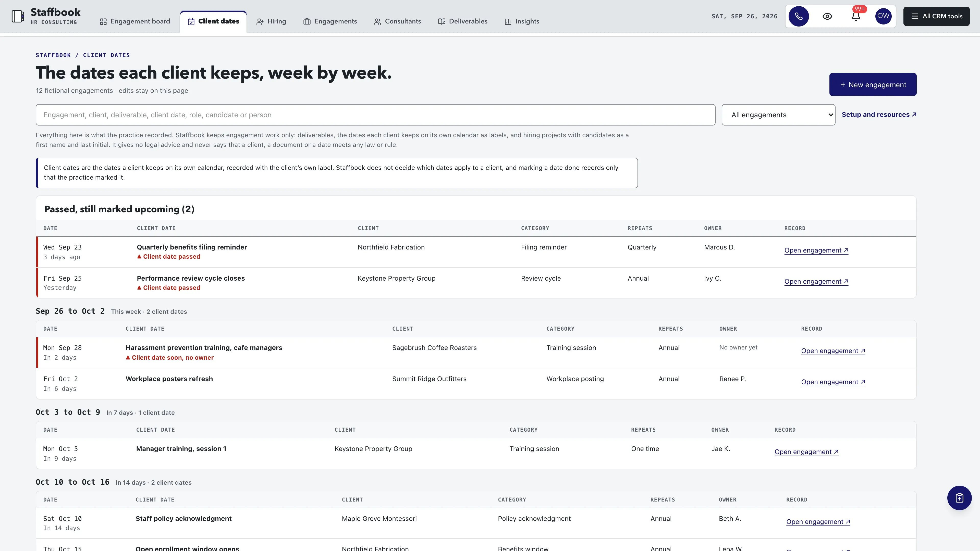
Task: Switch to the Hiring tab
Action: point(271,21)
